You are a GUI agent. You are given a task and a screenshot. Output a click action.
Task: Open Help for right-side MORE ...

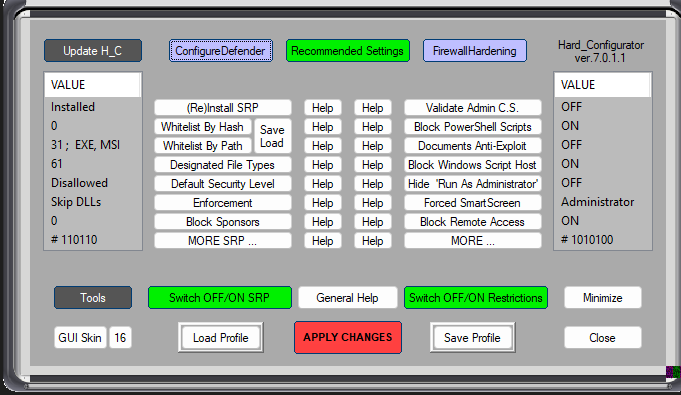[373, 241]
